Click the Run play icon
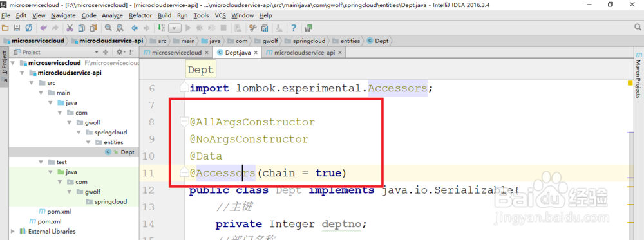The image size is (644, 240). coord(188,28)
